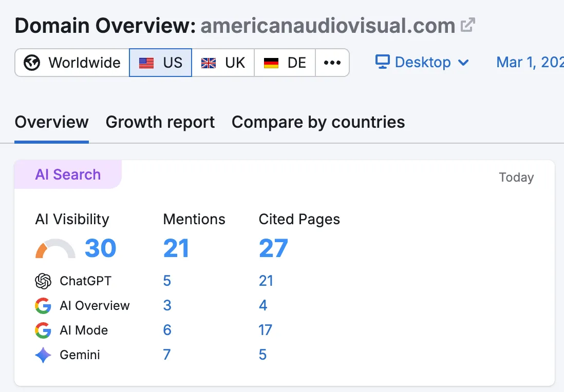564x392 pixels.
Task: Switch to the Growth report tab
Action: coord(160,122)
